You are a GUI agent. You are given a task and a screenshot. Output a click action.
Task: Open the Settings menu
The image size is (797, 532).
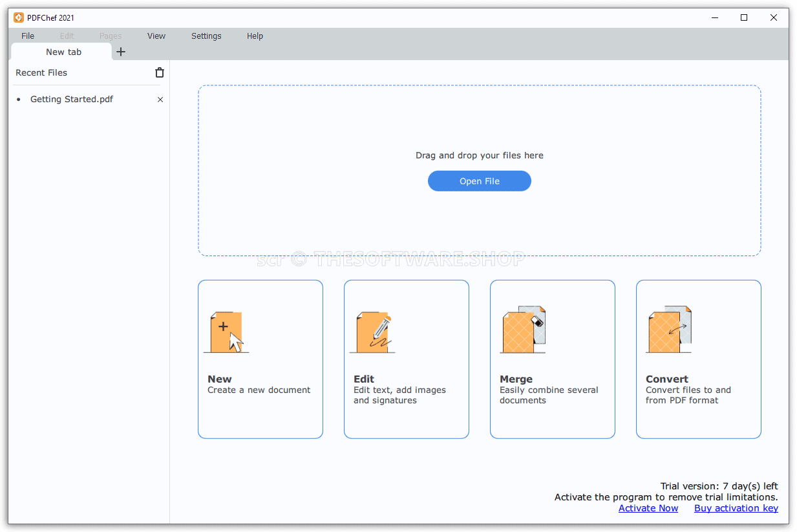206,36
